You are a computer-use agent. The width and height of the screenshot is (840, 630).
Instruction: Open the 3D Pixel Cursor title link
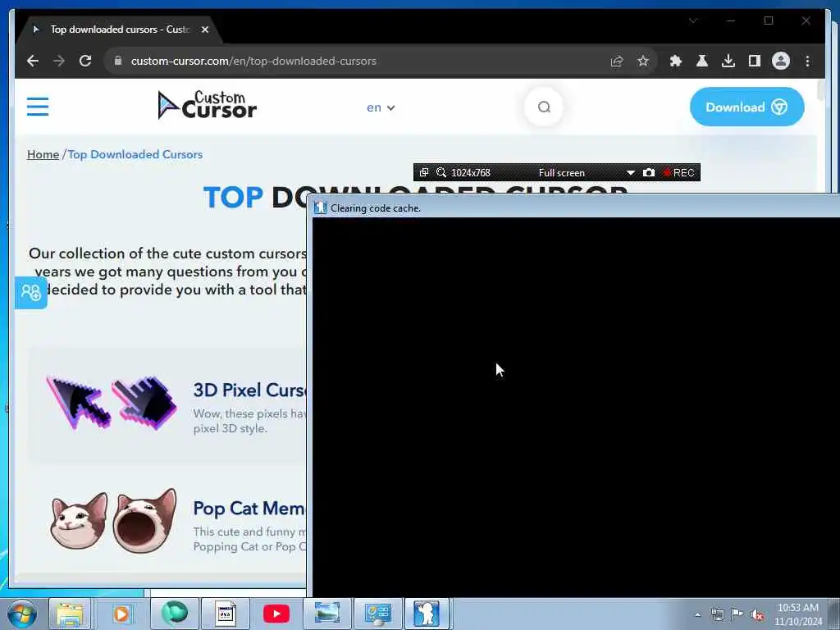point(249,390)
